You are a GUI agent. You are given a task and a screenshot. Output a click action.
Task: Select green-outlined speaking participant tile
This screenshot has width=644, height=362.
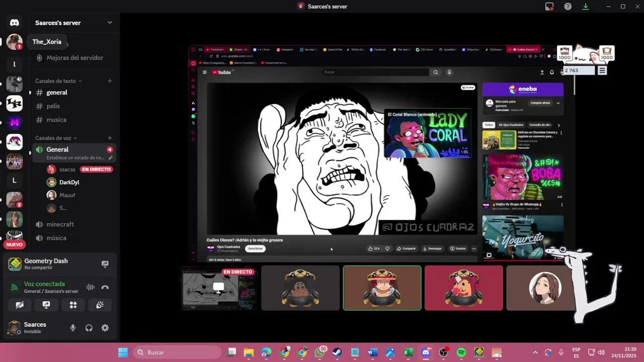click(x=382, y=288)
